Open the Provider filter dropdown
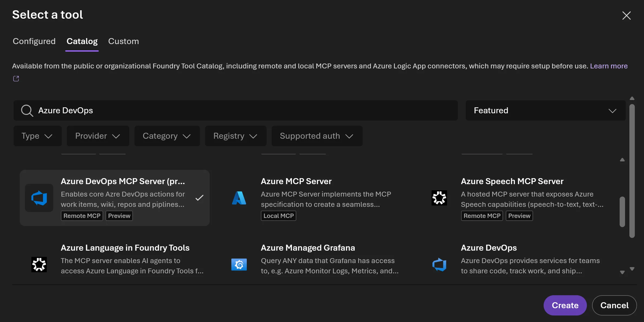The image size is (644, 322). [x=98, y=136]
